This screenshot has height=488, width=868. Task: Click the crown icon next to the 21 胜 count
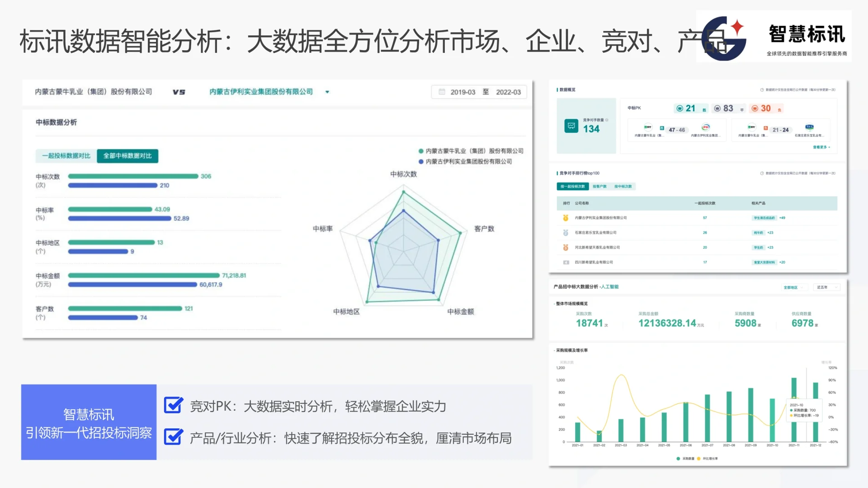tap(680, 108)
